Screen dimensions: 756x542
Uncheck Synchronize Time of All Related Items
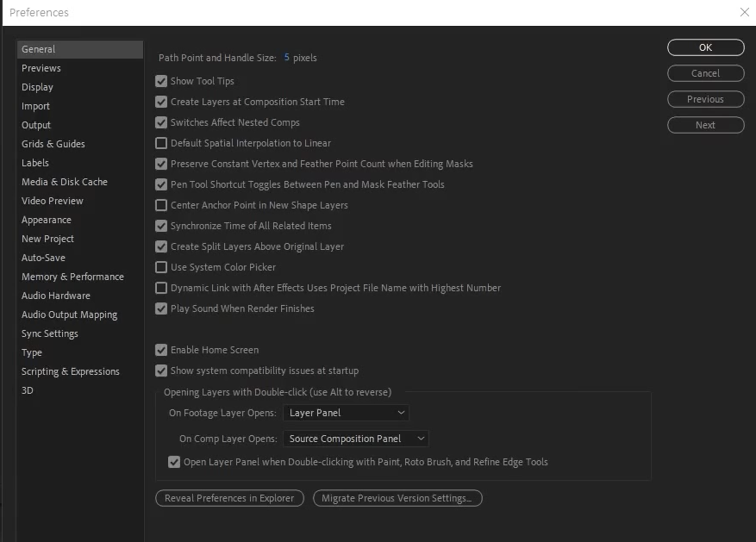[161, 226]
